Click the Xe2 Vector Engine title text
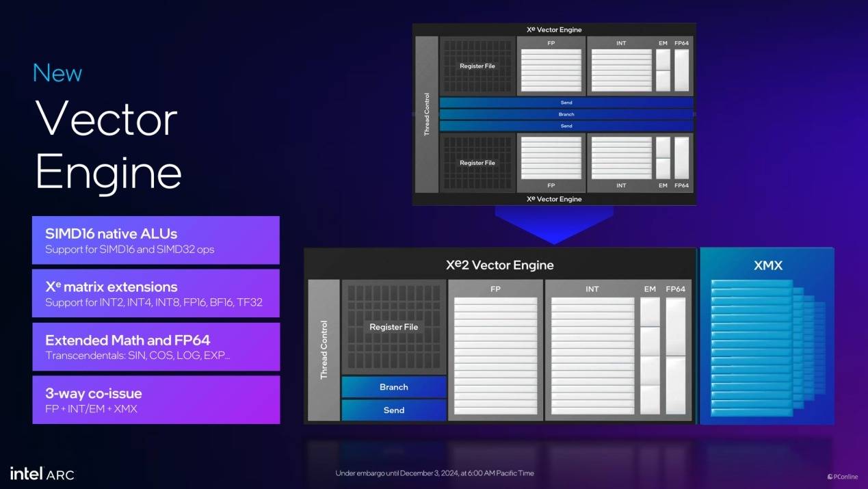The image size is (868, 489). [499, 265]
